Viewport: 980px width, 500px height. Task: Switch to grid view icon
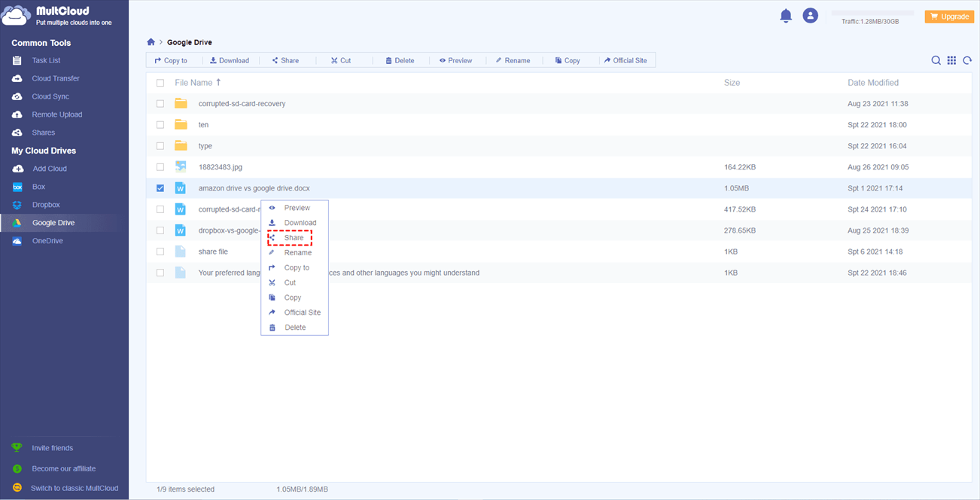tap(951, 60)
